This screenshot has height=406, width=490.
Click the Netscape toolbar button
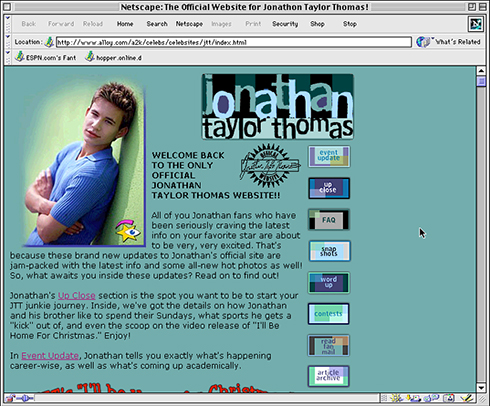189,24
